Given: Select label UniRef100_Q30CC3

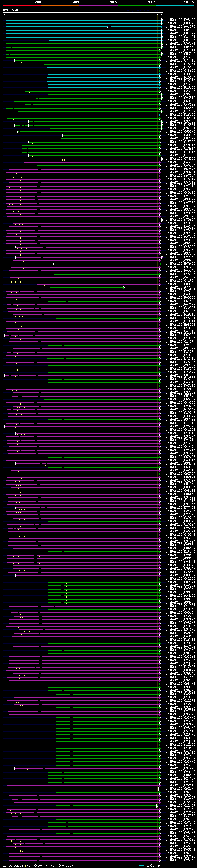Looking at the screenshot, I should [x=180, y=94].
